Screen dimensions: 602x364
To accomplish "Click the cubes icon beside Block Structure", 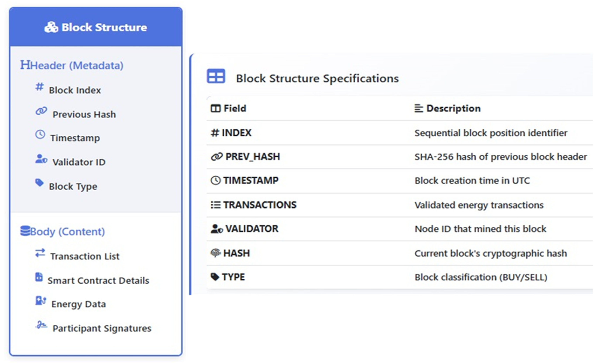I will point(51,27).
